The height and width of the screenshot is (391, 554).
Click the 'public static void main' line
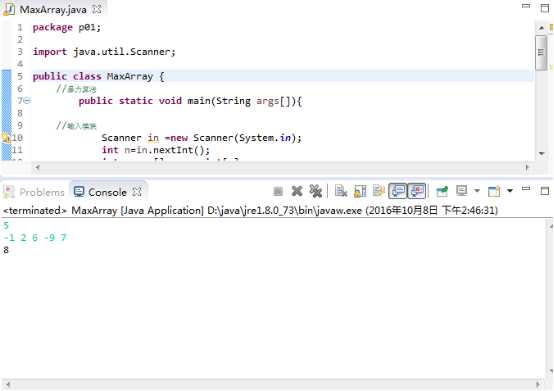click(x=190, y=101)
